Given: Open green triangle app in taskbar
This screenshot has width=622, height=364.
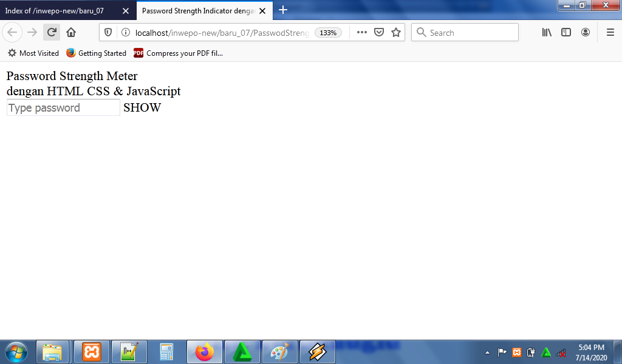Looking at the screenshot, I should 242,352.
